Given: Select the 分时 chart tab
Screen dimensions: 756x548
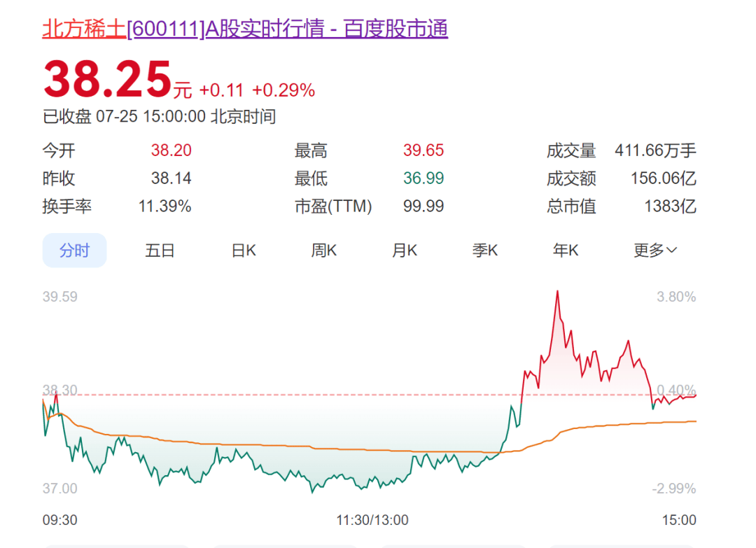Looking at the screenshot, I should [x=75, y=250].
